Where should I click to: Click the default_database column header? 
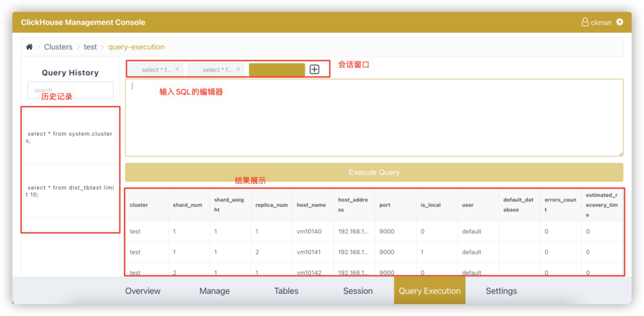pyautogui.click(x=518, y=205)
